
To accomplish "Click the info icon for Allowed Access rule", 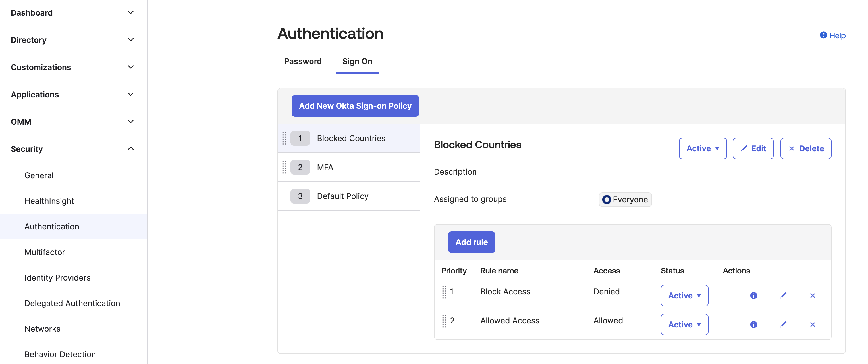I will pos(754,324).
